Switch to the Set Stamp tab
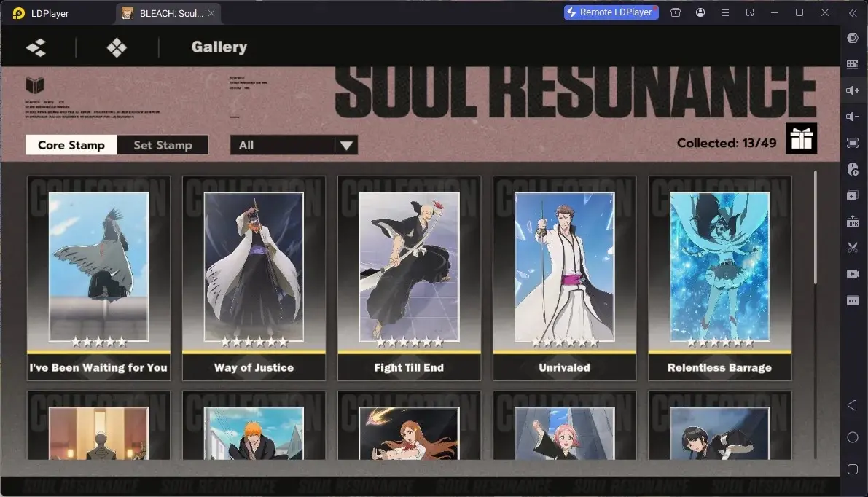This screenshot has height=497, width=868. [163, 145]
